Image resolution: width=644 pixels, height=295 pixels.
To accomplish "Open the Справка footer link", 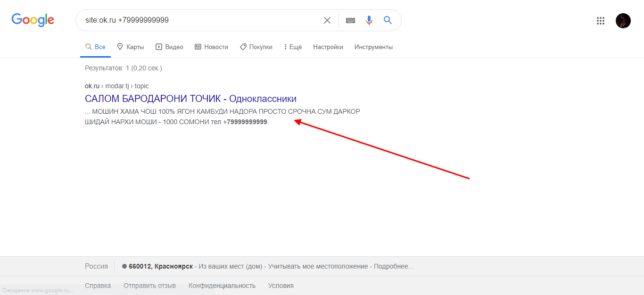I will click(98, 286).
